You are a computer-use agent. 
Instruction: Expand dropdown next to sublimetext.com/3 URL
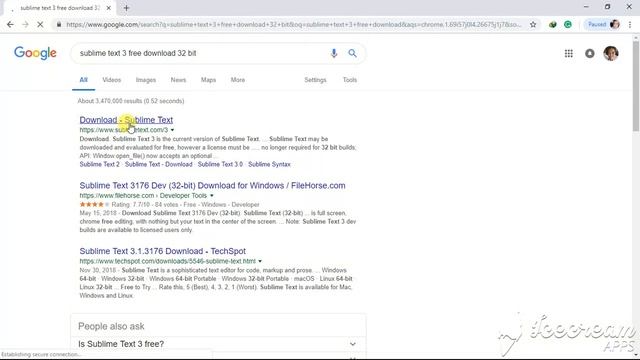(172, 130)
